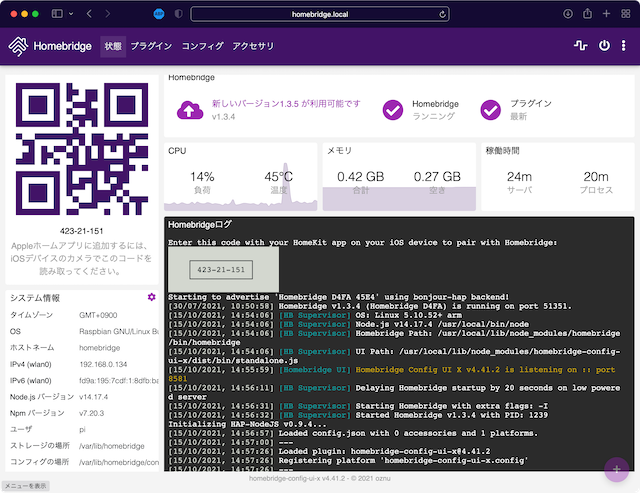This screenshot has width=640, height=493.
Task: Click the timezone GMT+0900 value
Action: tap(98, 315)
